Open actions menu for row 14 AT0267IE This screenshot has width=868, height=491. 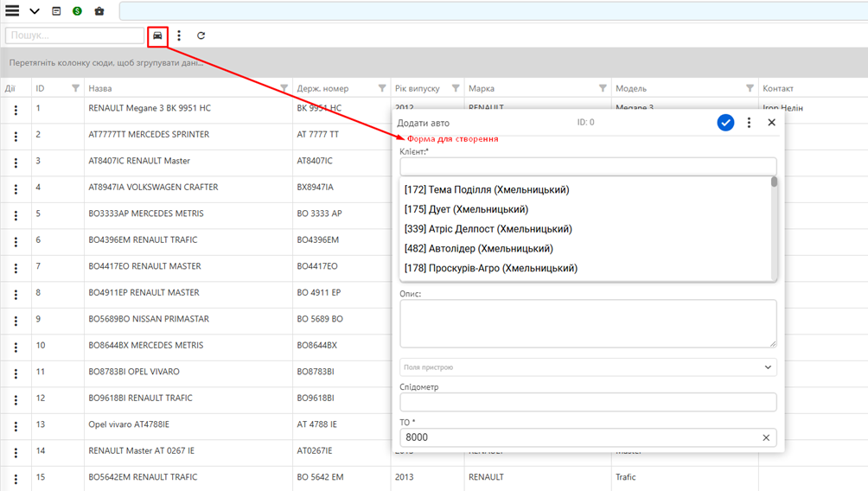click(x=16, y=453)
